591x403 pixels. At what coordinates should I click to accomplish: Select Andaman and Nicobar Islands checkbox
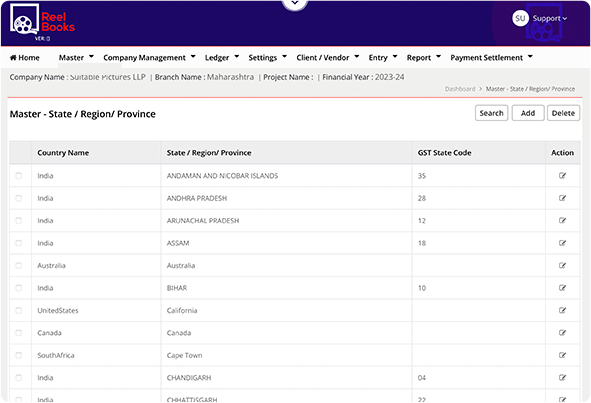pos(18,176)
